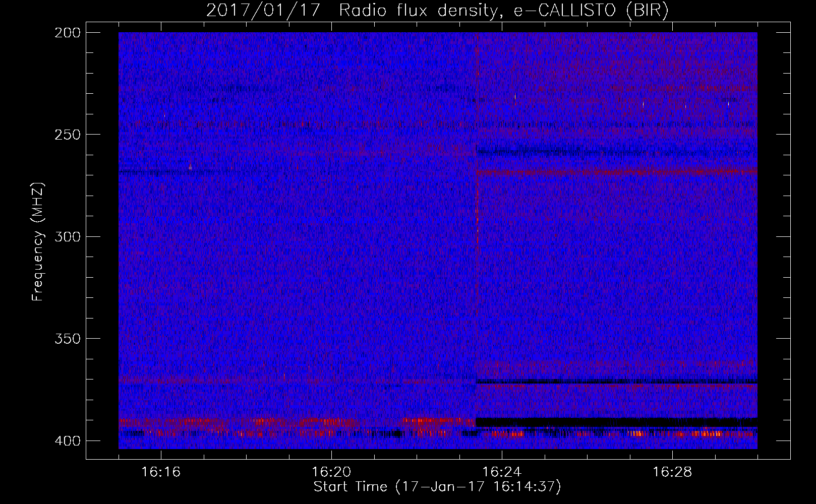The image size is (816, 504).
Task: Click the 350 frequency tick label
Action: click(67, 339)
